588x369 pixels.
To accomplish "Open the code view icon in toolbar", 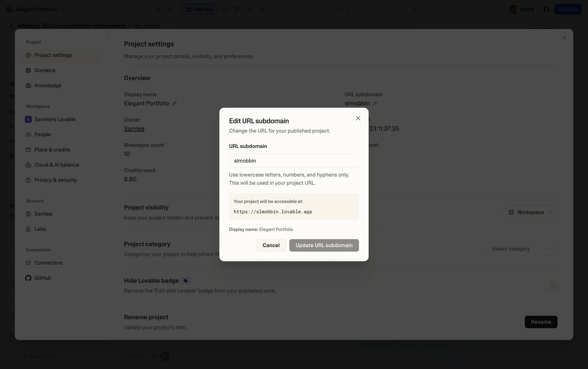I will coord(250,9).
